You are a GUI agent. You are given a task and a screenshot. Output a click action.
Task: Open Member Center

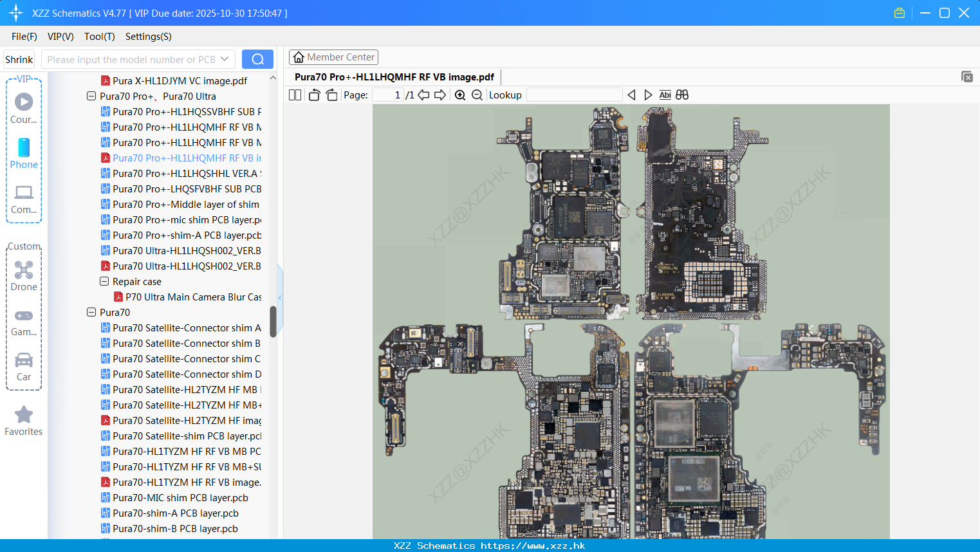coord(333,57)
